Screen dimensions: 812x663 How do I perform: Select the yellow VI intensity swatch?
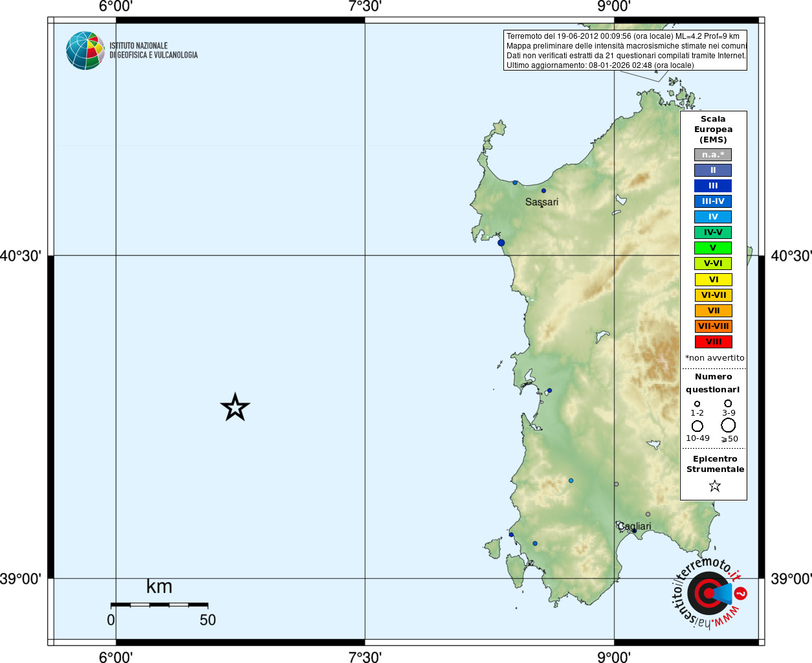tap(713, 280)
